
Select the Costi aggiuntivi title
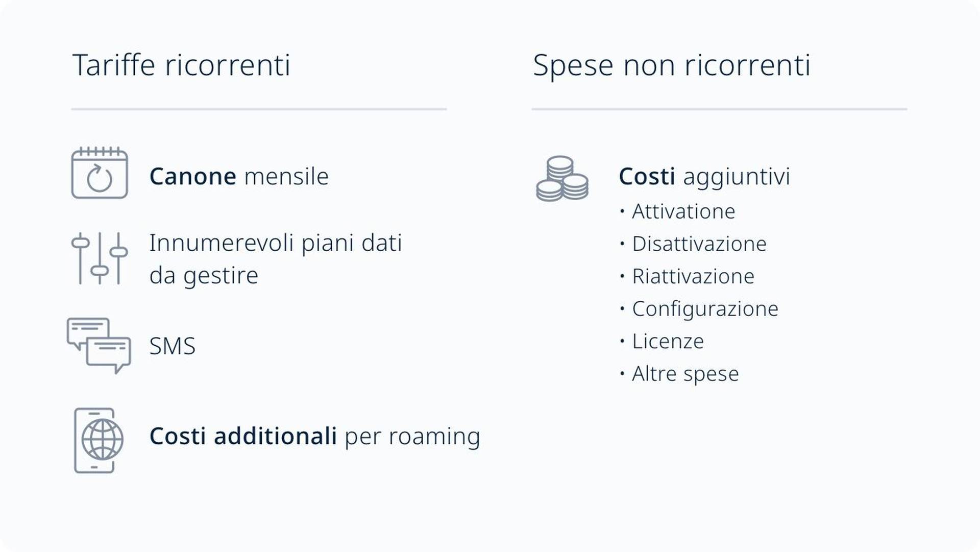[x=704, y=177]
